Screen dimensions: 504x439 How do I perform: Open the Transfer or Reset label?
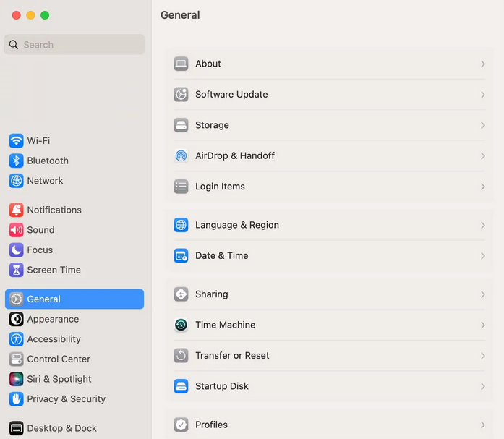point(232,355)
